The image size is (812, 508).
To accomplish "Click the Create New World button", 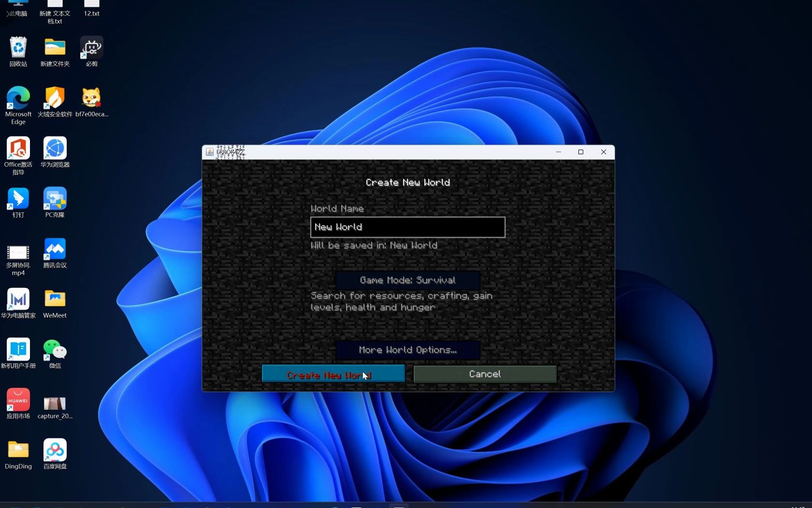I will point(333,374).
